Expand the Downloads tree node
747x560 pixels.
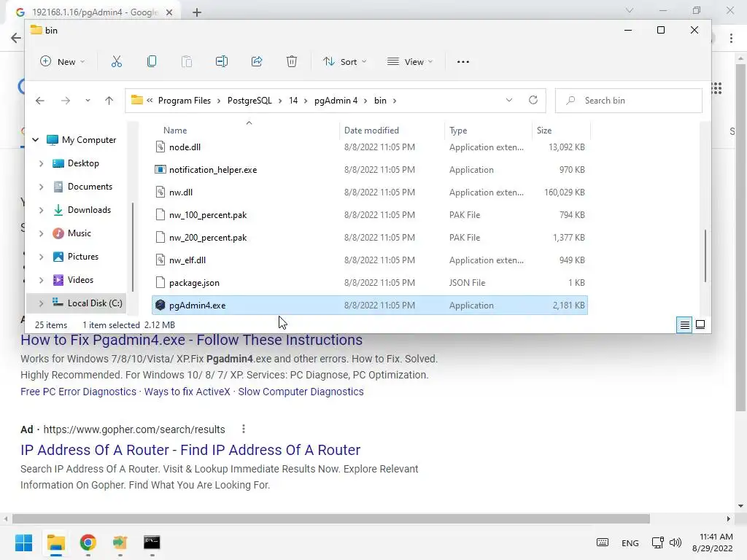42,210
